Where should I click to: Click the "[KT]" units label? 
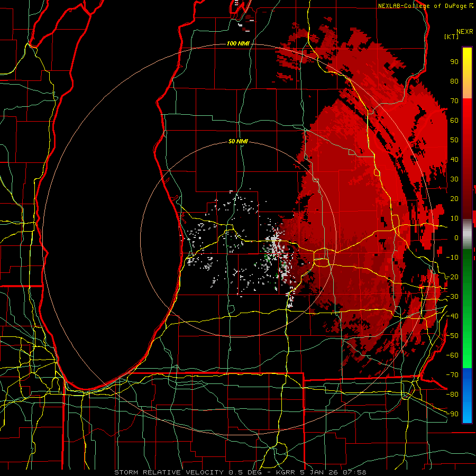point(451,36)
